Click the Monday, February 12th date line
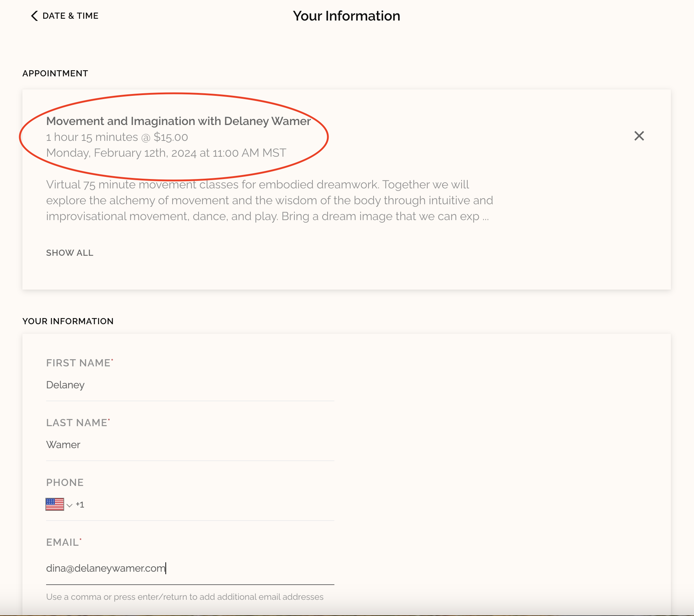Screen dimensions: 694x616 (x=166, y=153)
